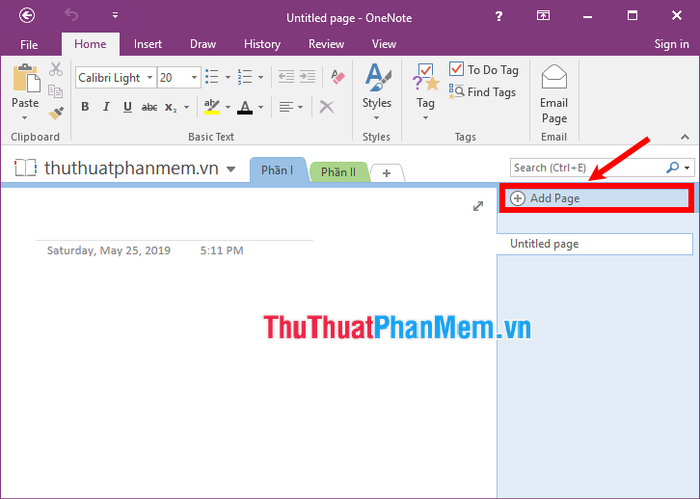700x499 pixels.
Task: Click the notebook icon beside thuthuatphanmem.vn
Action: click(25, 168)
